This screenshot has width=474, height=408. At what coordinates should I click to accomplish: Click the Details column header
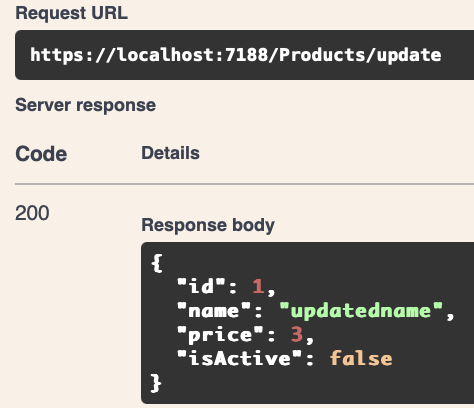click(x=170, y=153)
